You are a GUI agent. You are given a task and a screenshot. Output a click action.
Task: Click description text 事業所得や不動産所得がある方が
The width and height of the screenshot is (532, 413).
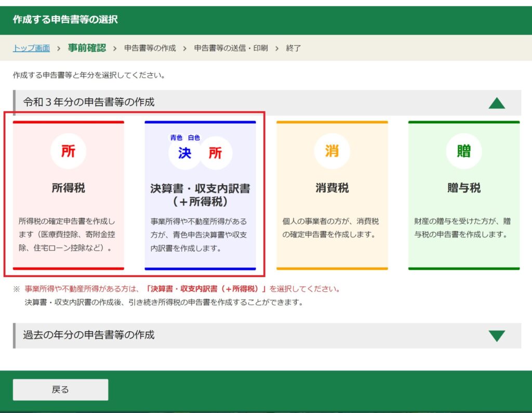click(199, 235)
